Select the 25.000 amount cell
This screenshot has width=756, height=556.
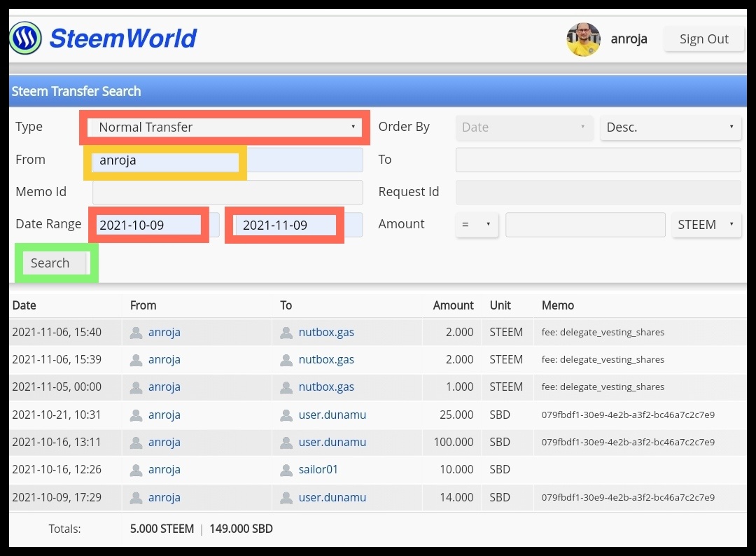point(456,415)
